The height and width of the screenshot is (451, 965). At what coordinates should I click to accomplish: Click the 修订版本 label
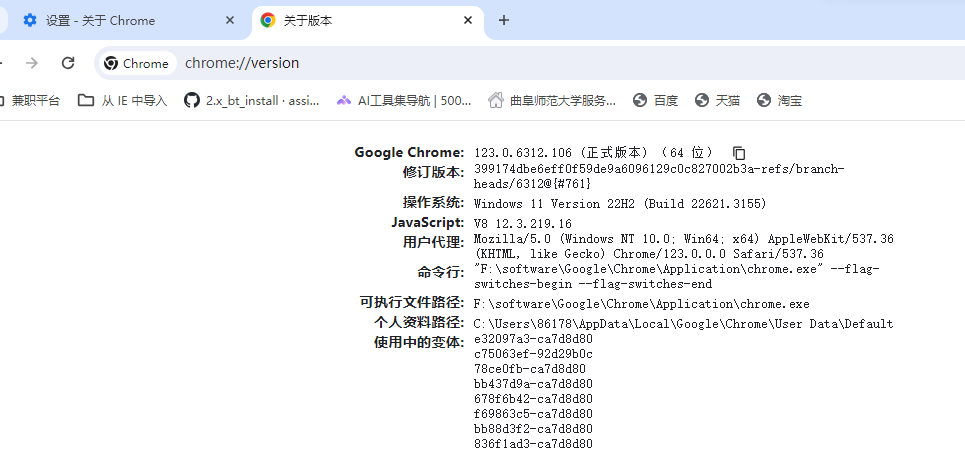tap(433, 172)
